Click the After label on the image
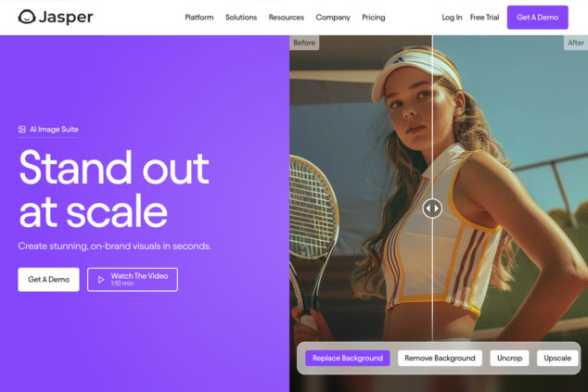Viewport: 588px width, 392px height. click(576, 43)
